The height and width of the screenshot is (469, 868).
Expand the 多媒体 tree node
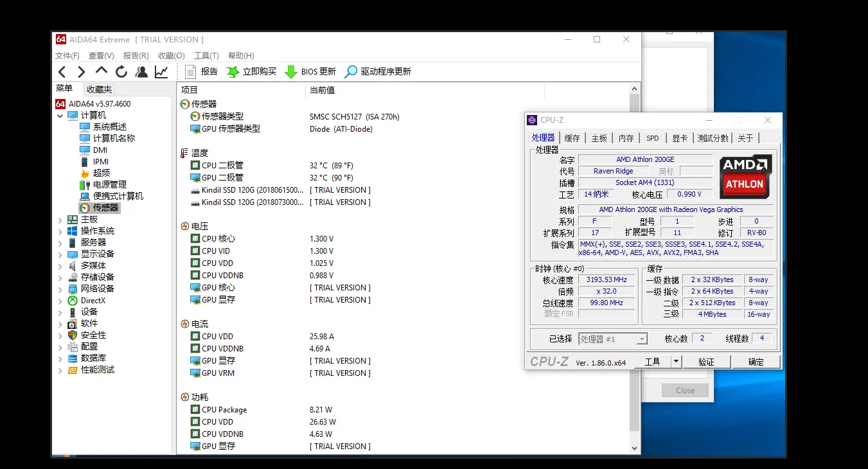tap(60, 266)
